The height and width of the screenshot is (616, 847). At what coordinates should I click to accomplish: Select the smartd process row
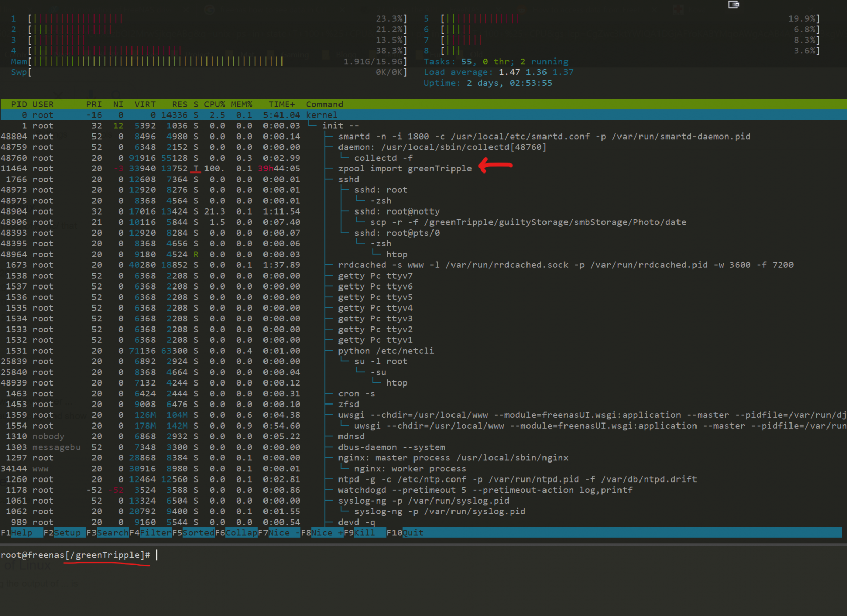(423, 137)
